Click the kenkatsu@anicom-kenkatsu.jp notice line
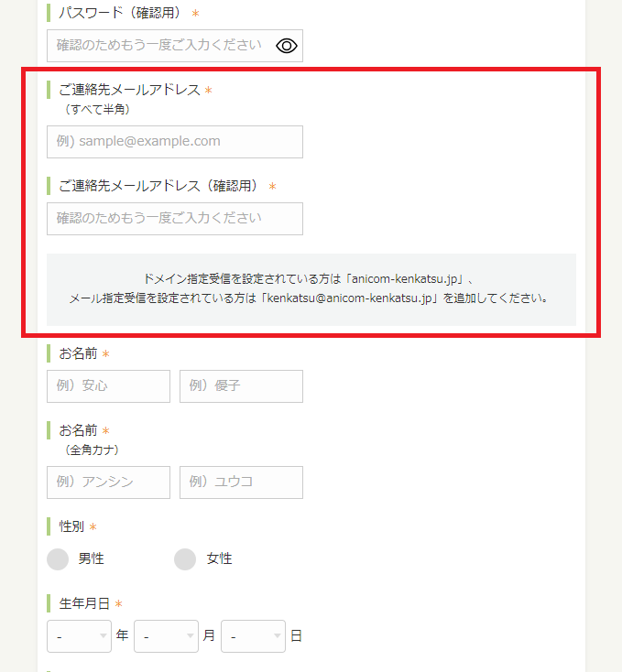The height and width of the screenshot is (672, 622). pos(309,298)
